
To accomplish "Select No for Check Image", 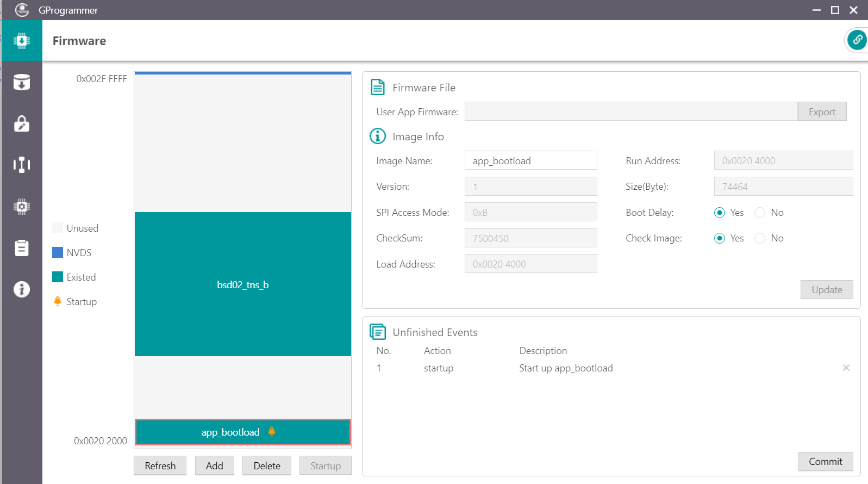I will [x=760, y=238].
